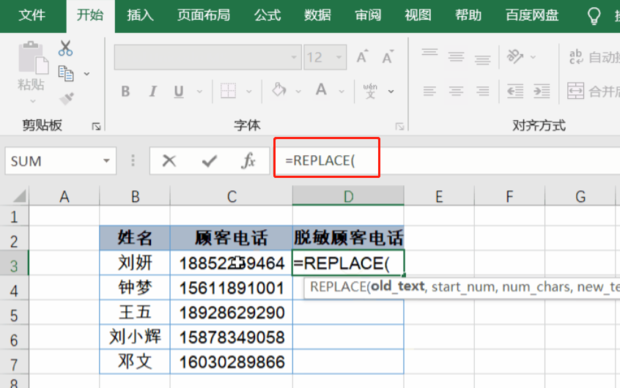This screenshot has height=388, width=620.
Task: Select the Format Painter brush icon
Action: coord(66,98)
